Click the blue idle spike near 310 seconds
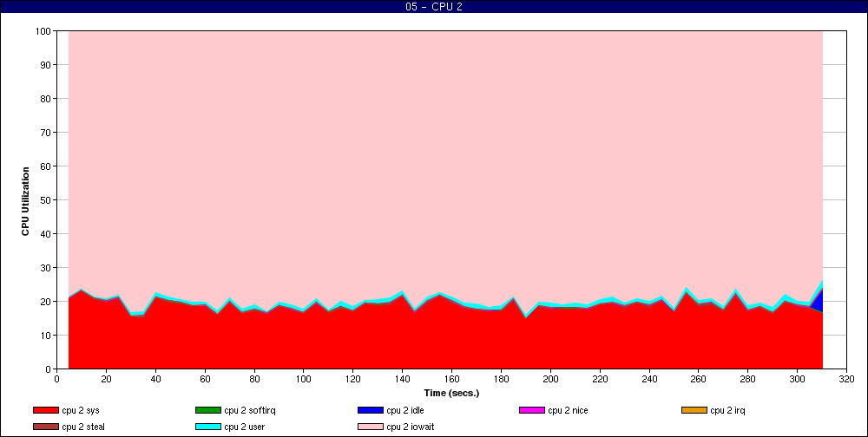868x437 pixels. point(819,302)
